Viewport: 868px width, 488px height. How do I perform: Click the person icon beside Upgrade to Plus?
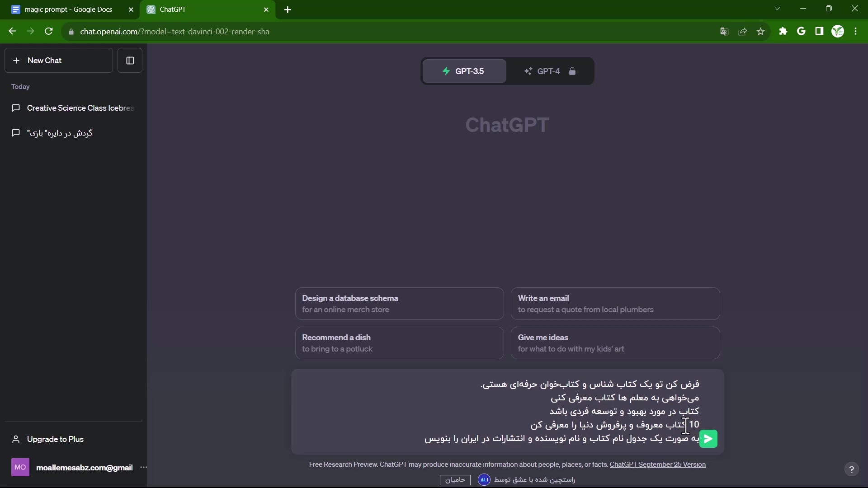[x=16, y=439]
